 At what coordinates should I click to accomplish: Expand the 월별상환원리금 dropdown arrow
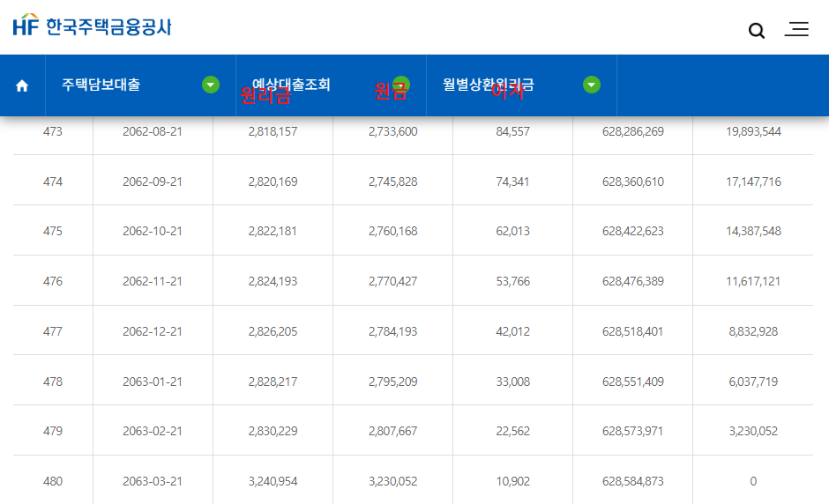(x=592, y=85)
